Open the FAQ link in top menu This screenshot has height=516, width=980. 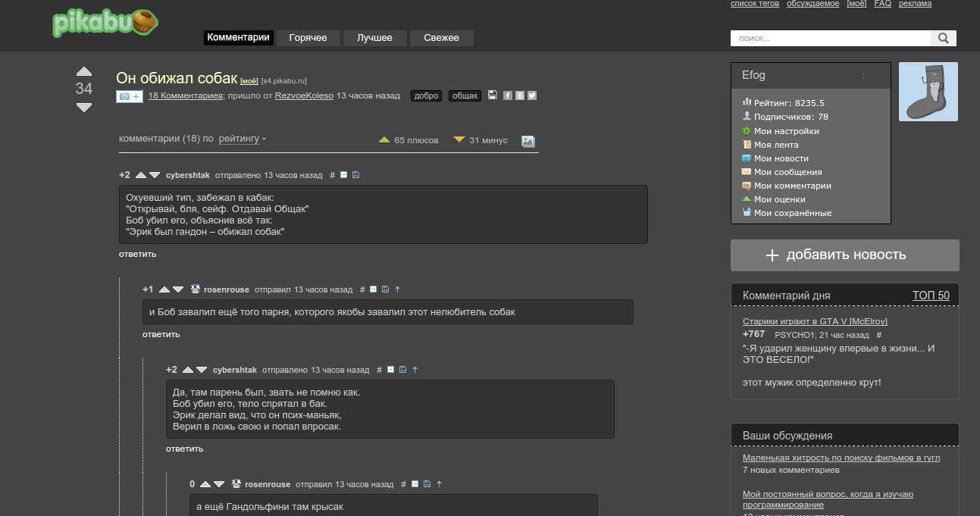click(882, 4)
